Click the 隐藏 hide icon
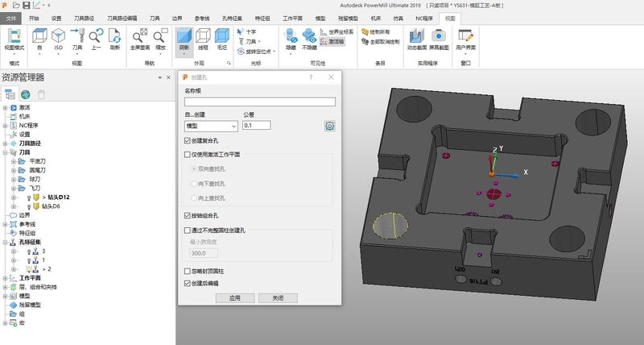 (291, 39)
